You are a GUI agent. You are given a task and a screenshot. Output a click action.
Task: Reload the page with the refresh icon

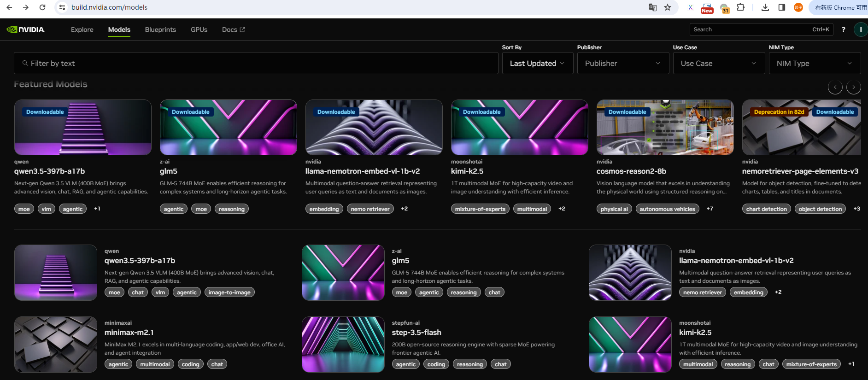(42, 7)
